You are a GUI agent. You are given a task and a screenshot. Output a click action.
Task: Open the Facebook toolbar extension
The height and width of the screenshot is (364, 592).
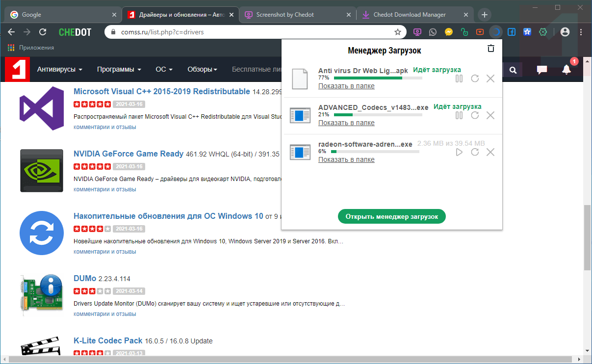[512, 32]
